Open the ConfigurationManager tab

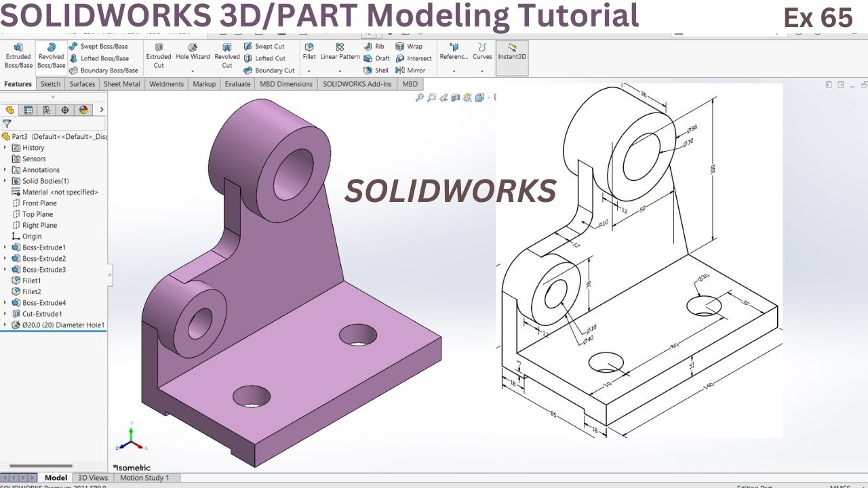[x=46, y=110]
